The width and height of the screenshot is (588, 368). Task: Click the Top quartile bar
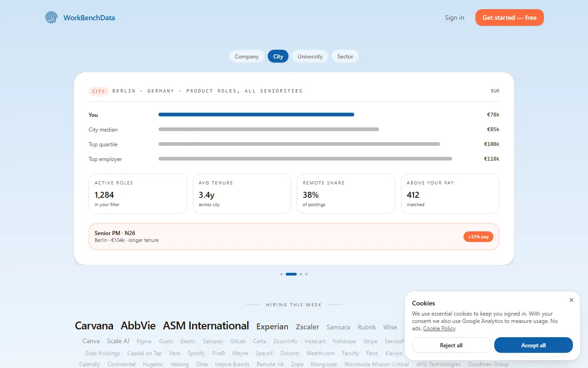[x=299, y=144]
